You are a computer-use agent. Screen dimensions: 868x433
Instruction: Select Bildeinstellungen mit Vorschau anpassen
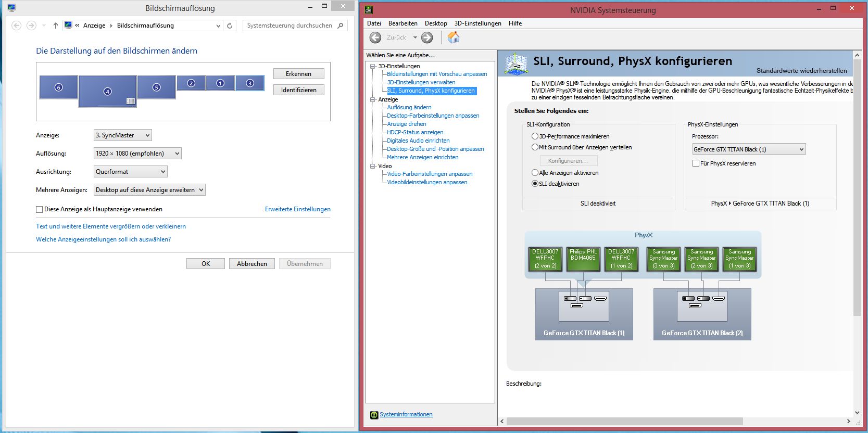[437, 74]
